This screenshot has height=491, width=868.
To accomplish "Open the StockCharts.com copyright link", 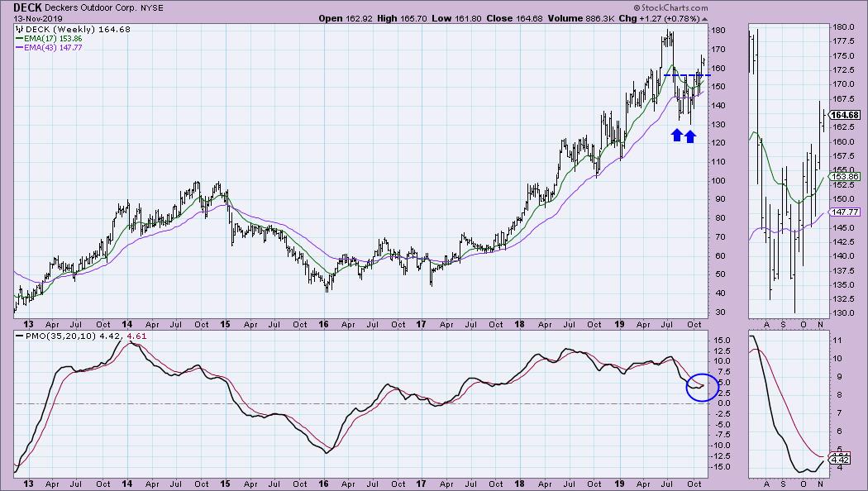I will tap(670, 7).
